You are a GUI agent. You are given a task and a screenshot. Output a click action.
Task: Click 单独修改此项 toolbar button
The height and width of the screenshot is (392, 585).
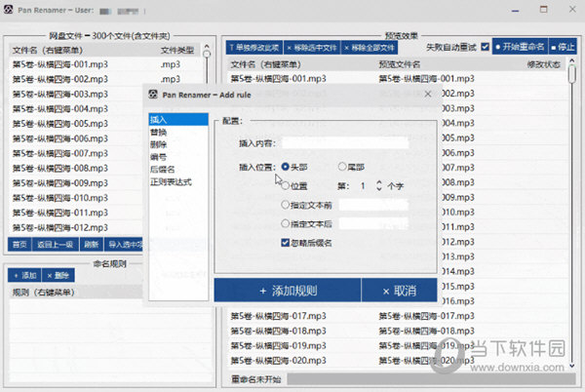(x=254, y=48)
